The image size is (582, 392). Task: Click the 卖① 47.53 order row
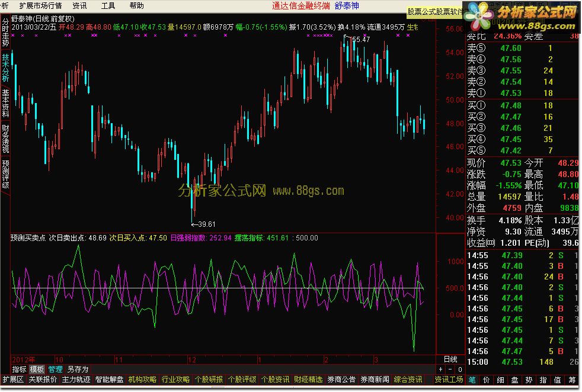(522, 93)
